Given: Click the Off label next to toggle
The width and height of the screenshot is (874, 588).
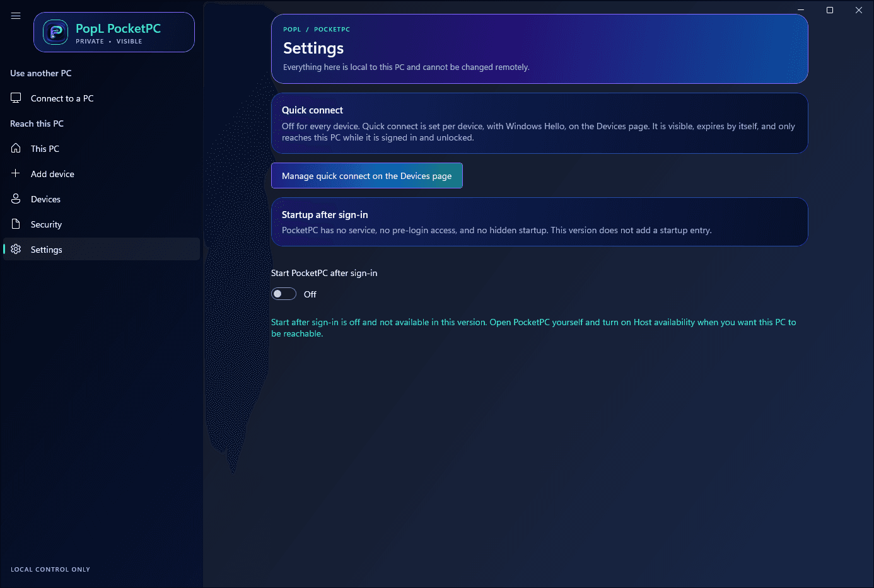Looking at the screenshot, I should pos(310,294).
